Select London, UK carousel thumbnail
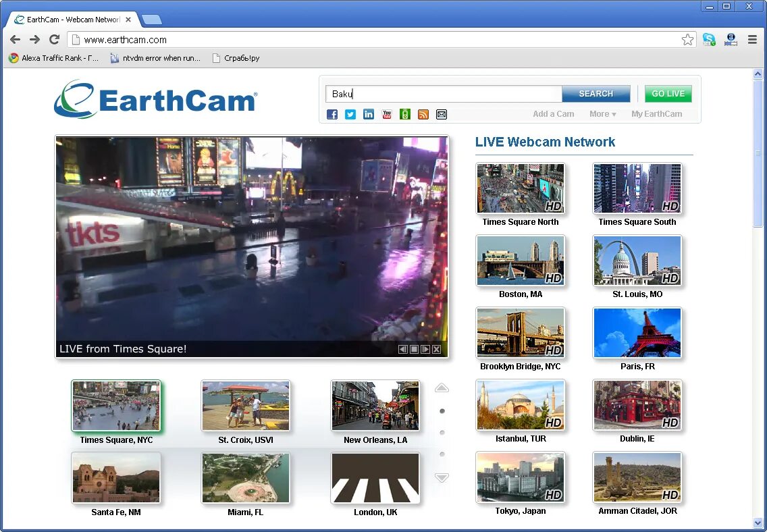767x532 pixels. [x=375, y=478]
